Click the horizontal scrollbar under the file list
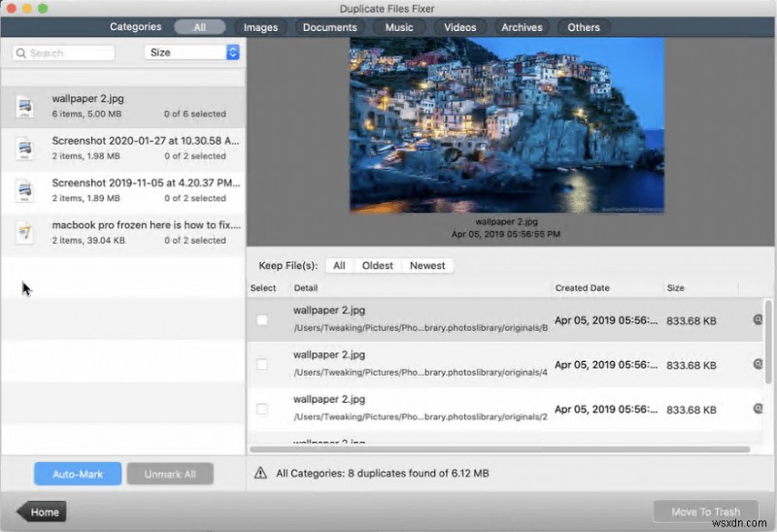Screen dimensions: 777x532 499,449
